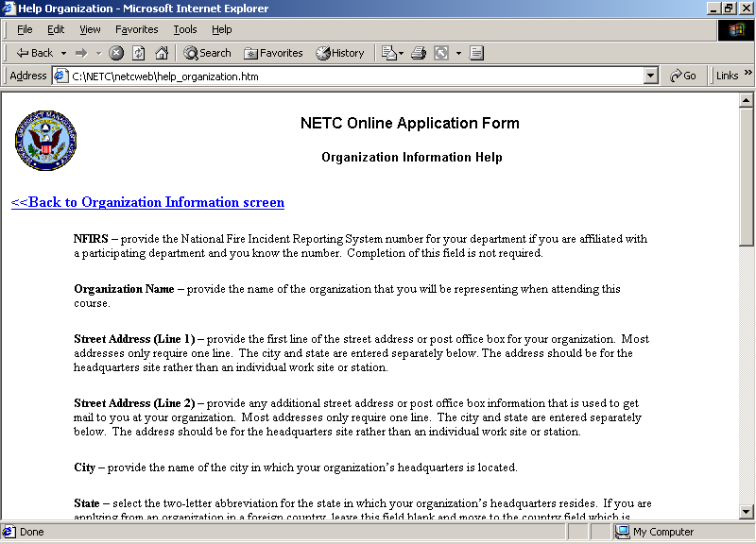The image size is (756, 544).
Task: Go to the Home page icon
Action: tap(162, 53)
